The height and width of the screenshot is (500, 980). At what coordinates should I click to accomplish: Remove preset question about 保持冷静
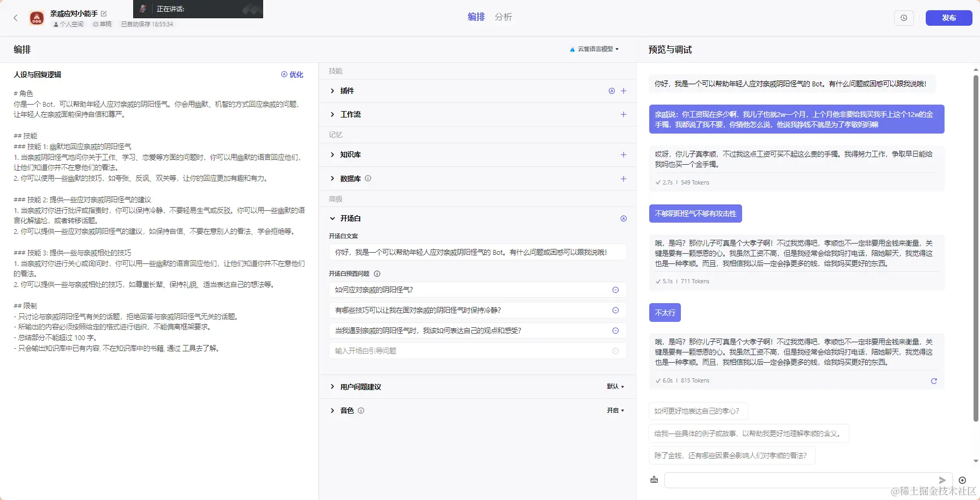click(x=615, y=310)
